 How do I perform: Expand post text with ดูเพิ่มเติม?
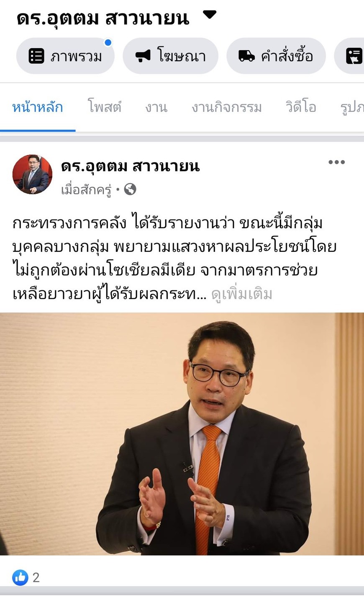coord(241,294)
